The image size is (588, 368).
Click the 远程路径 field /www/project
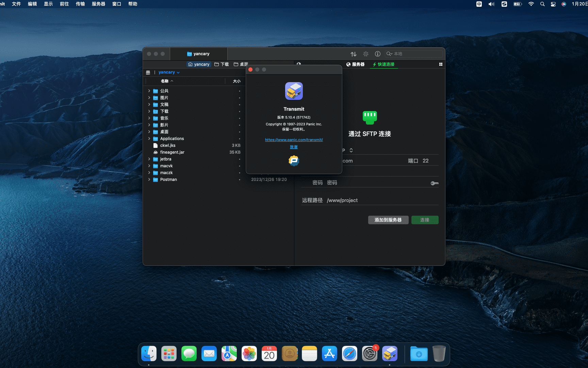[382, 200]
